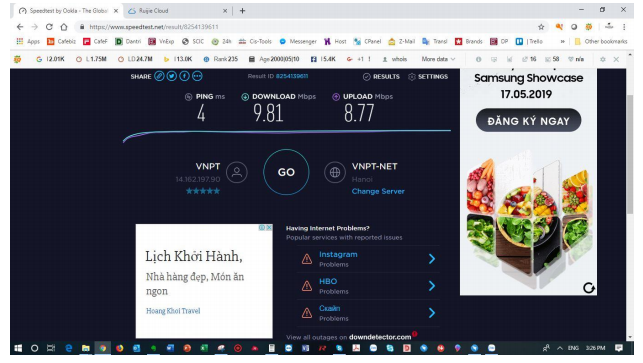Open Instagram problems entry
Screen dimensions: 643x363
338,254
